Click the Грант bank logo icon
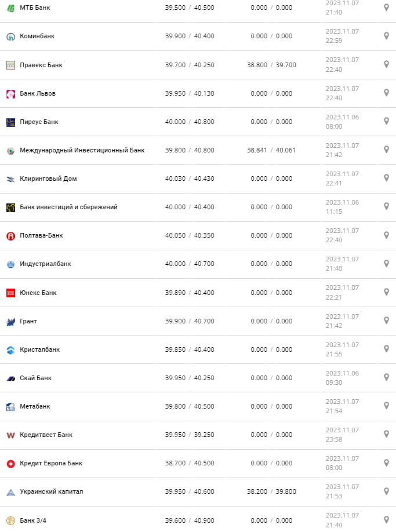This screenshot has height=532, width=396. click(10, 321)
